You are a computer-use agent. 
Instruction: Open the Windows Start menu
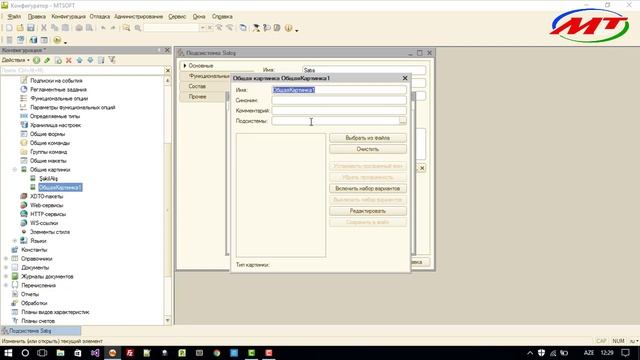(8, 353)
